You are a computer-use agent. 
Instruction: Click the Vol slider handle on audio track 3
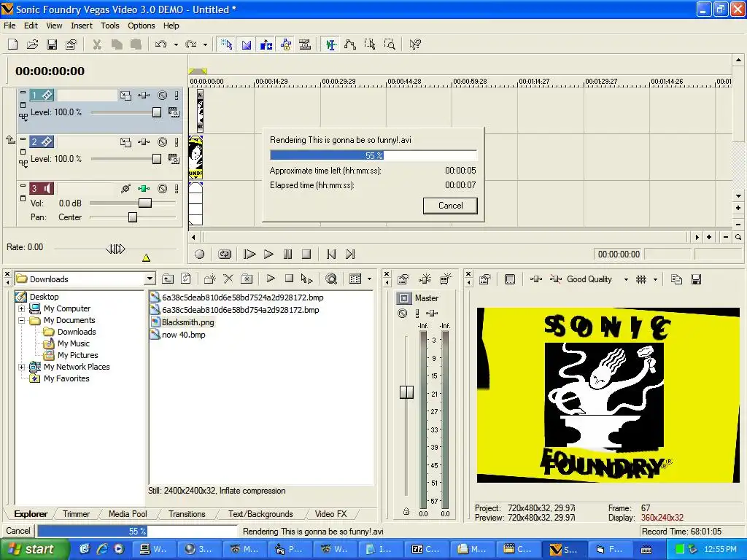coord(145,203)
